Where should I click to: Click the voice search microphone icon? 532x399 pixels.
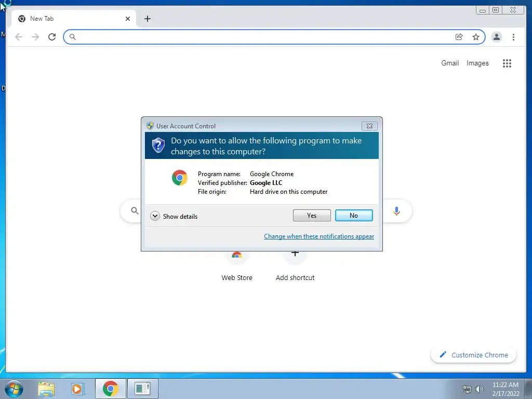point(396,211)
